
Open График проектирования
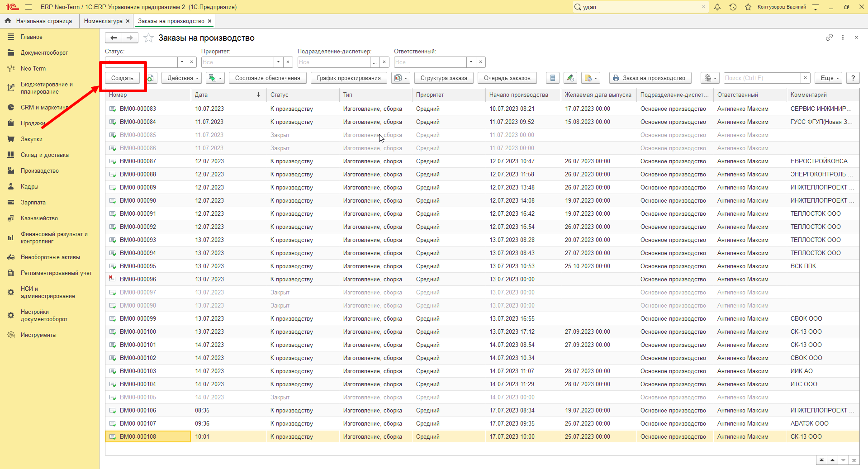click(x=349, y=78)
